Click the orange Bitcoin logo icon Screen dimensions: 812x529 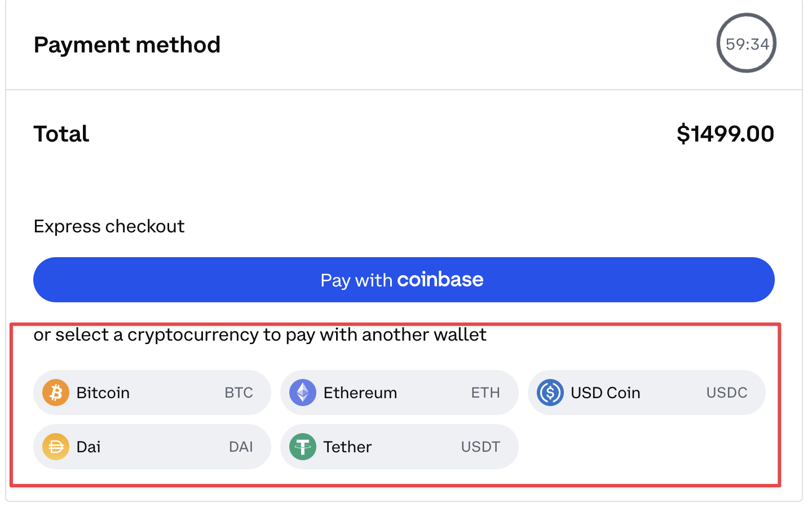[x=56, y=393]
